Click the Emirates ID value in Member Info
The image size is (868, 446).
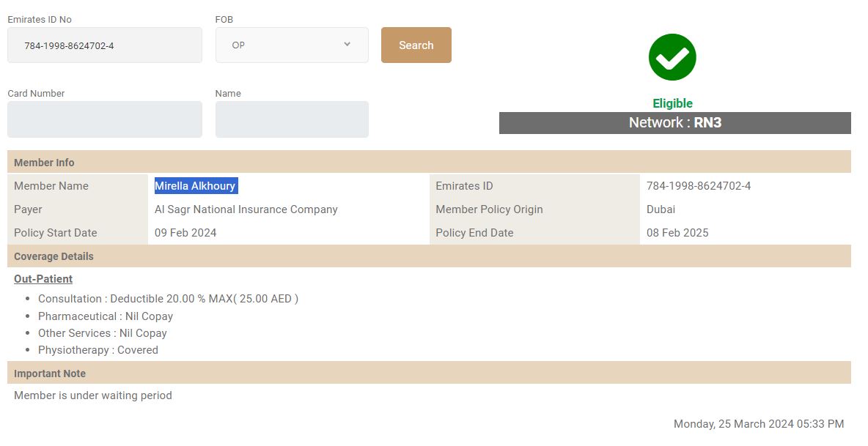pos(698,186)
